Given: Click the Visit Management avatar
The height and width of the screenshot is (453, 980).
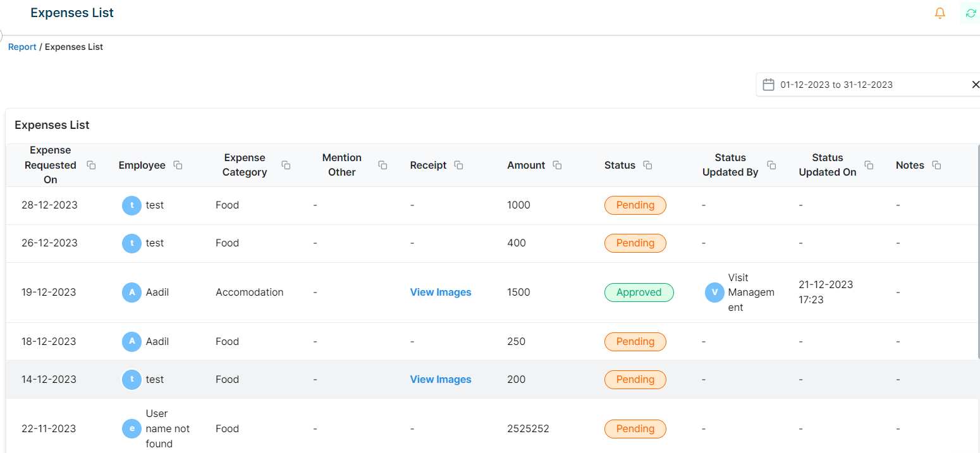Looking at the screenshot, I should point(714,293).
